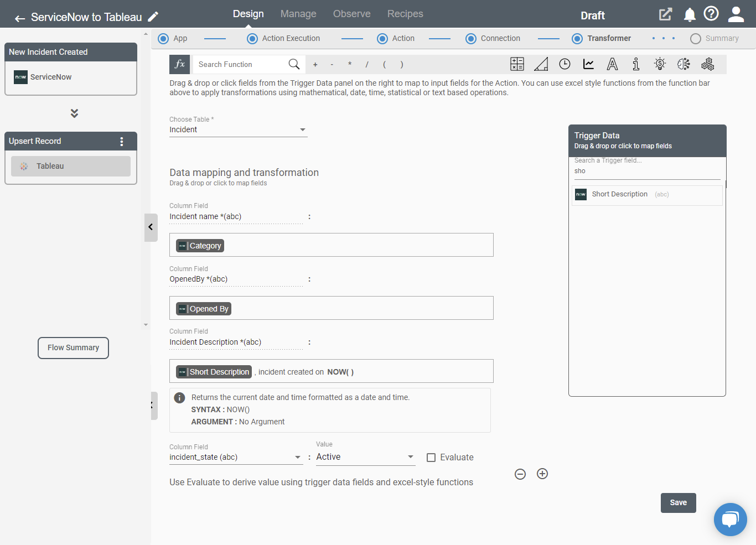Click Draft status label
756x545 pixels.
click(x=593, y=15)
